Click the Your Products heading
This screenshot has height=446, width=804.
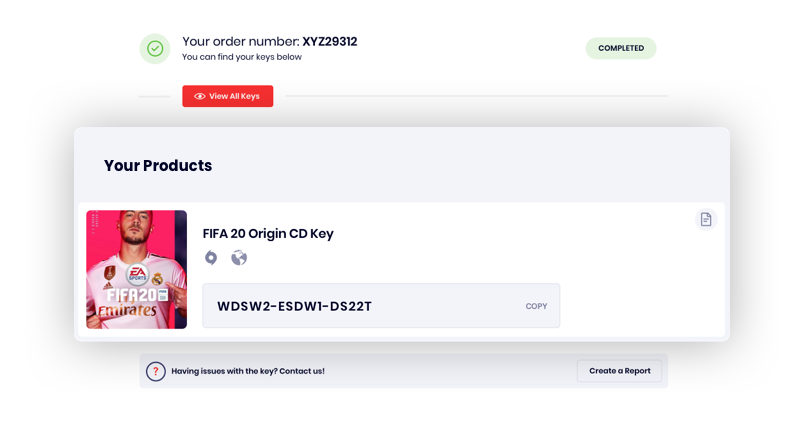158,166
